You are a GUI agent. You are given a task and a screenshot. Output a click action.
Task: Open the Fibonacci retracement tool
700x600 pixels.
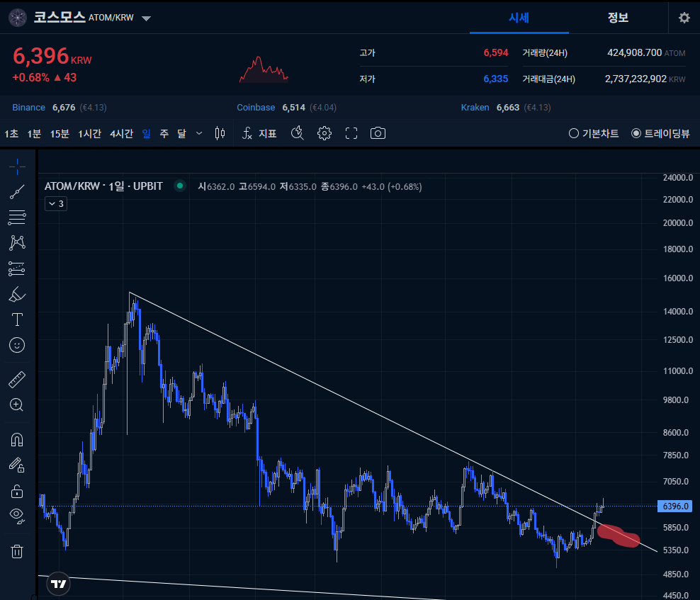point(17,217)
